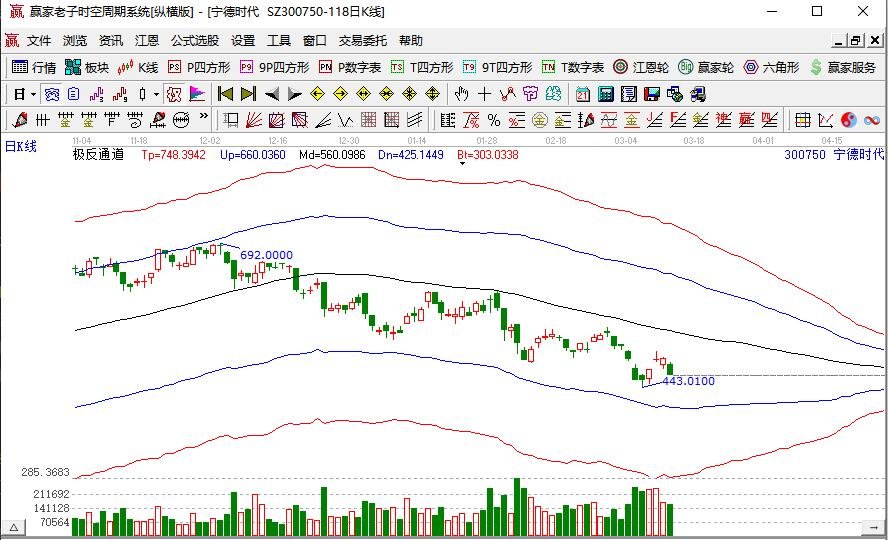
Task: Open the 交易委托 menu
Action: tap(362, 41)
